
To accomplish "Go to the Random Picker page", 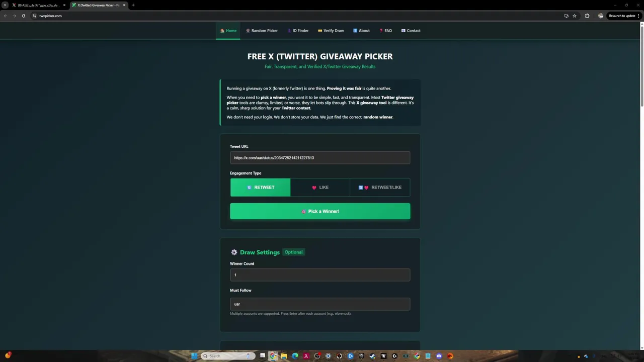I will (x=262, y=31).
